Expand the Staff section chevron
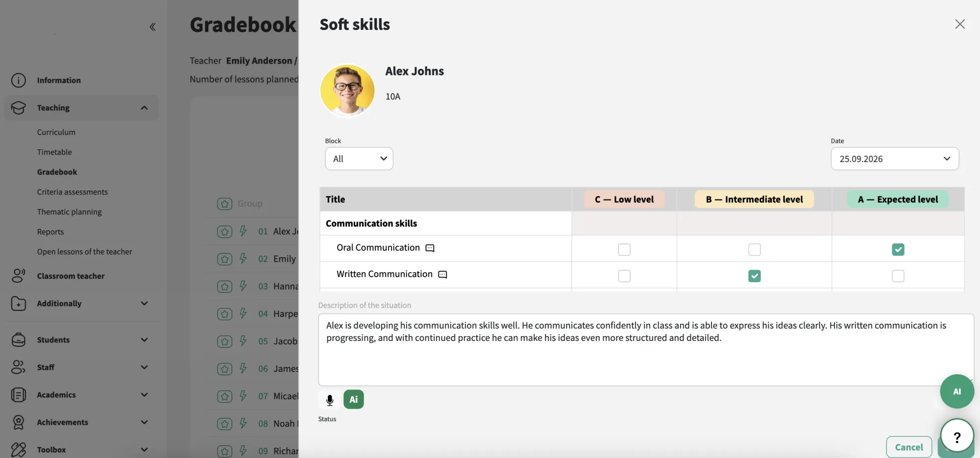The width and height of the screenshot is (980, 458). click(x=144, y=367)
